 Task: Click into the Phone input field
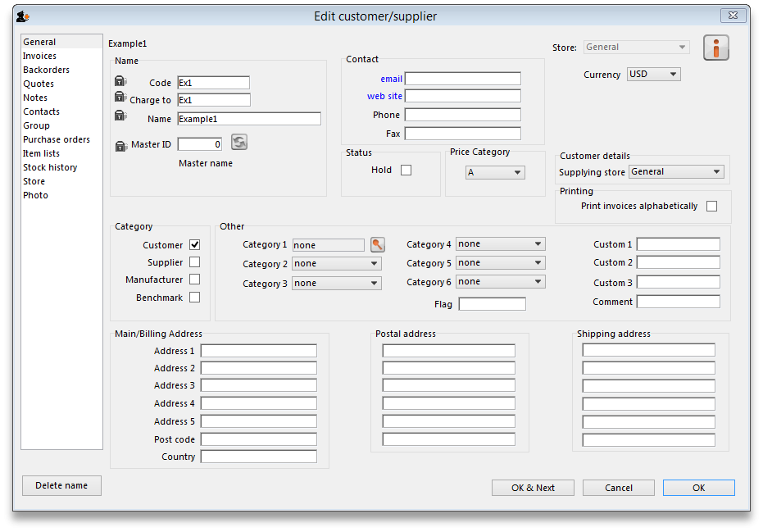462,115
